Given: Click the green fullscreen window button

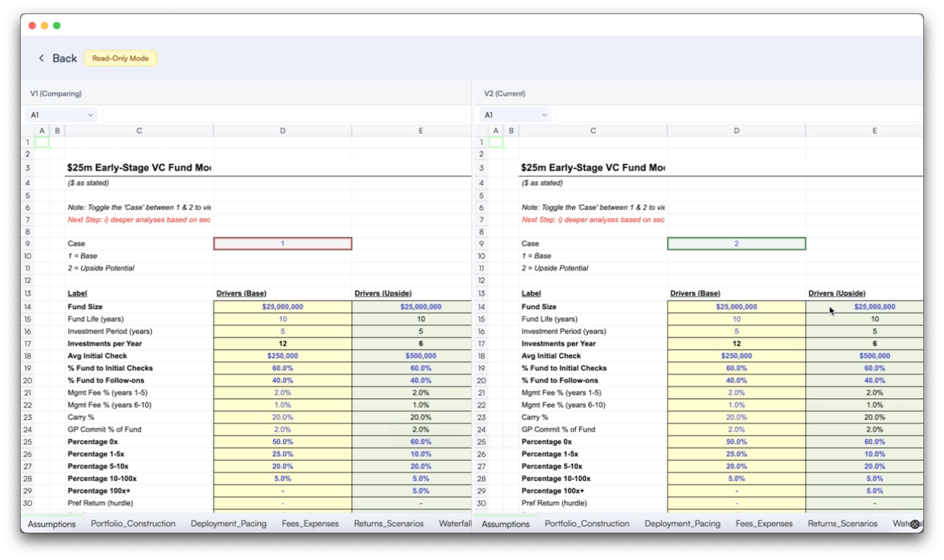Looking at the screenshot, I should pos(57,26).
